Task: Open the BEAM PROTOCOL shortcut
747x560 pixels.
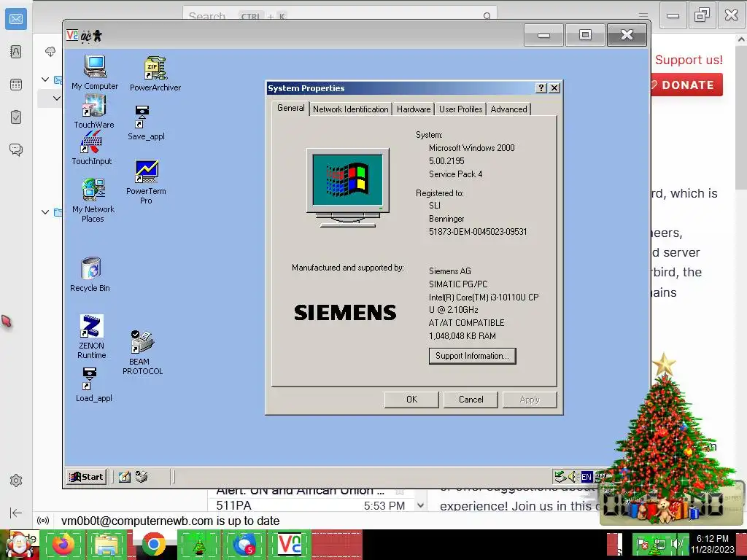Action: click(x=142, y=352)
